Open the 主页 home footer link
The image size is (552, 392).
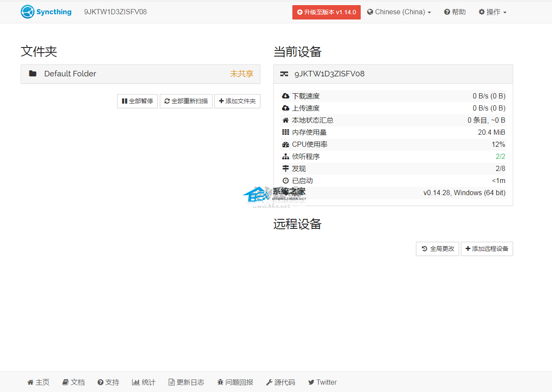38,382
